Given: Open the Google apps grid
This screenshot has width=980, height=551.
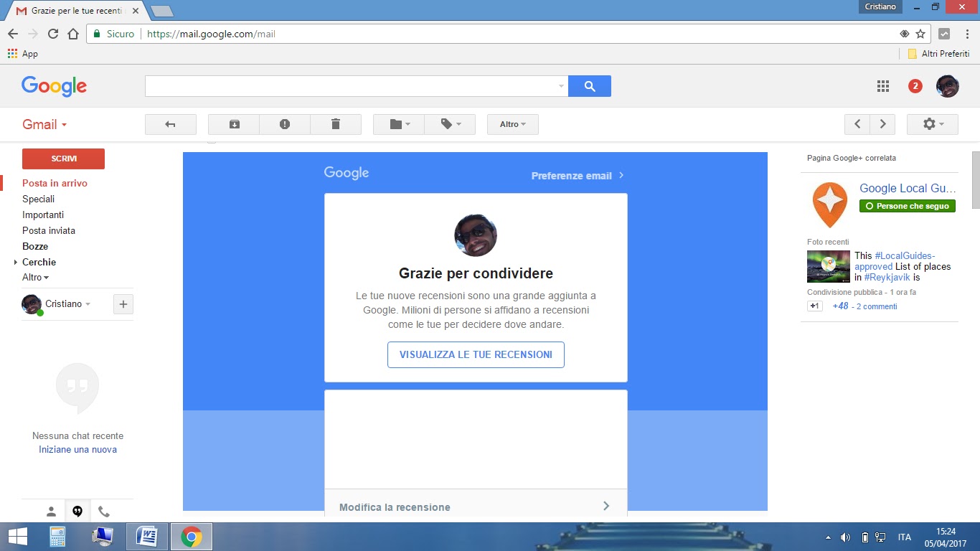Looking at the screenshot, I should tap(883, 86).
